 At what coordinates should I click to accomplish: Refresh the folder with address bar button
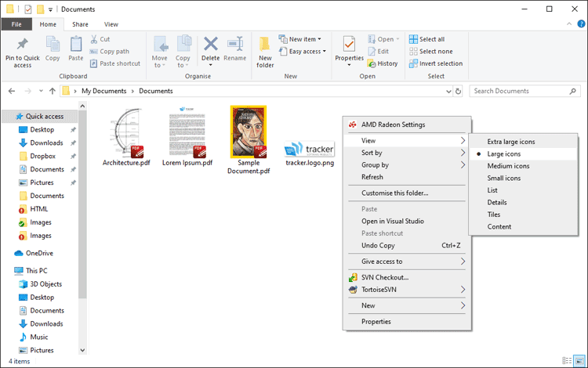(x=459, y=92)
